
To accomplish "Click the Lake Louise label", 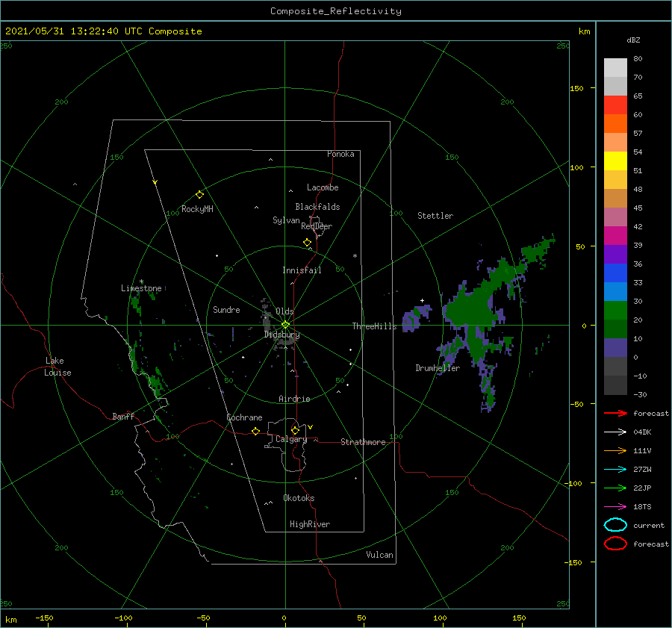I will tap(57, 367).
